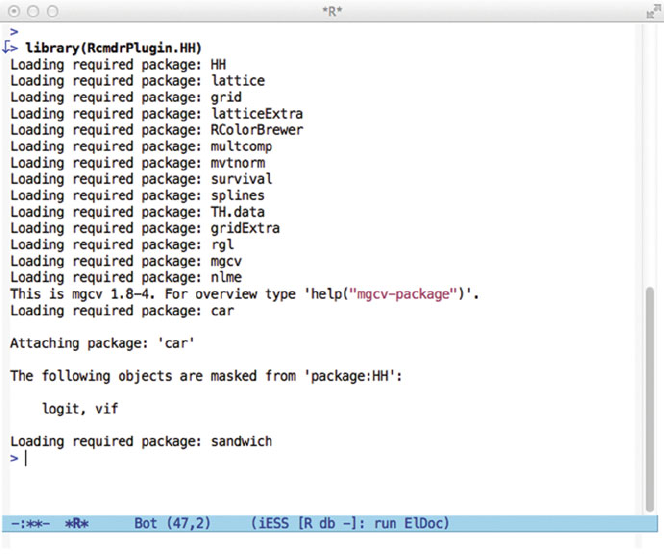Click the "Loading required package: car" line
This screenshot has width=664, height=559.
click(122, 310)
